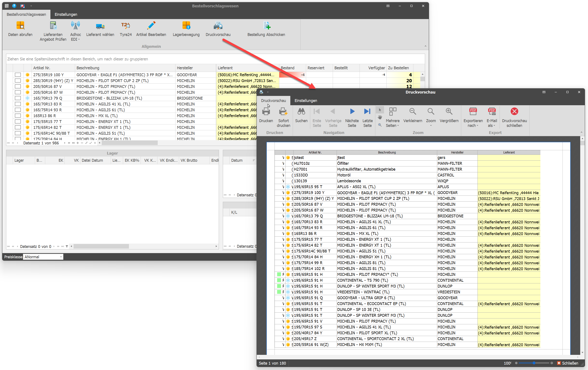Open Preisklasse ANormal combo box
This screenshot has height=370, width=588.
[x=43, y=257]
